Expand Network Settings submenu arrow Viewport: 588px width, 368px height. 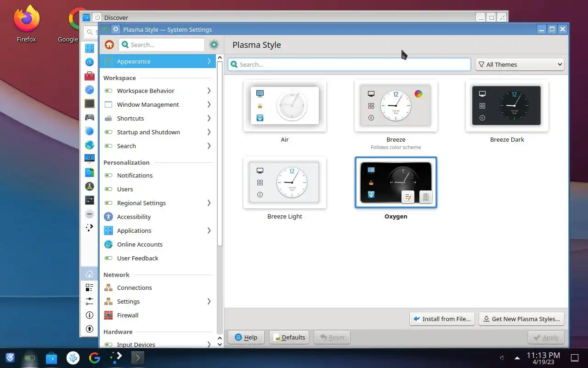[209, 301]
